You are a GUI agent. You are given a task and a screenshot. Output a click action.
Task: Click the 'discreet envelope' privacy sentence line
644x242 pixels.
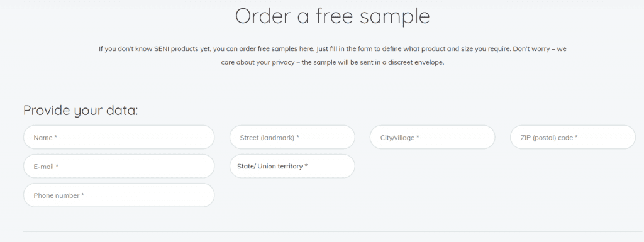pos(333,63)
